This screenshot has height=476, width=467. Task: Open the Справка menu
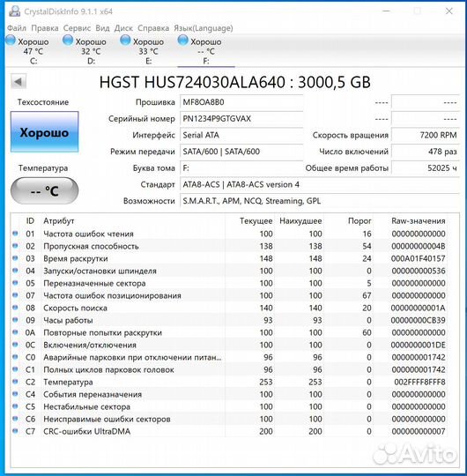153,28
